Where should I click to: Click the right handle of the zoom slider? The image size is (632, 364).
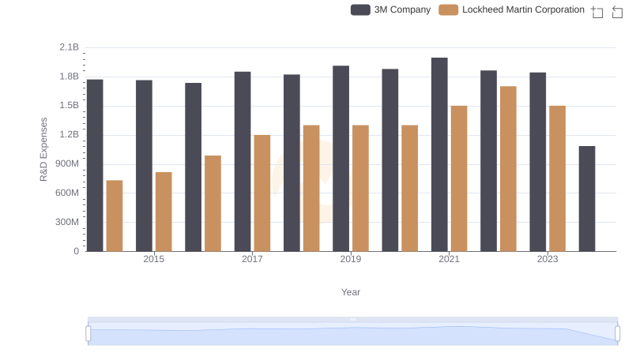[x=617, y=334]
